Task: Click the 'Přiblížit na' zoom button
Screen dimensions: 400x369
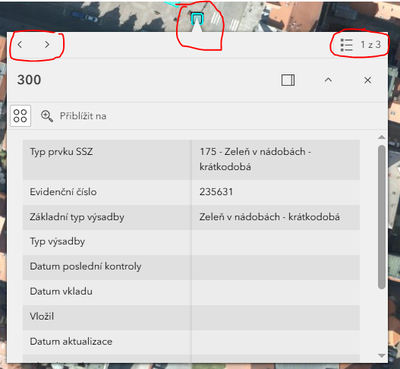Action: 74,116
